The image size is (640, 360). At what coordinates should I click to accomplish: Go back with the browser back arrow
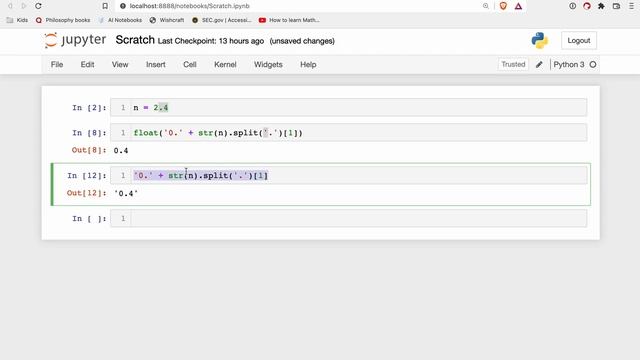[10, 6]
